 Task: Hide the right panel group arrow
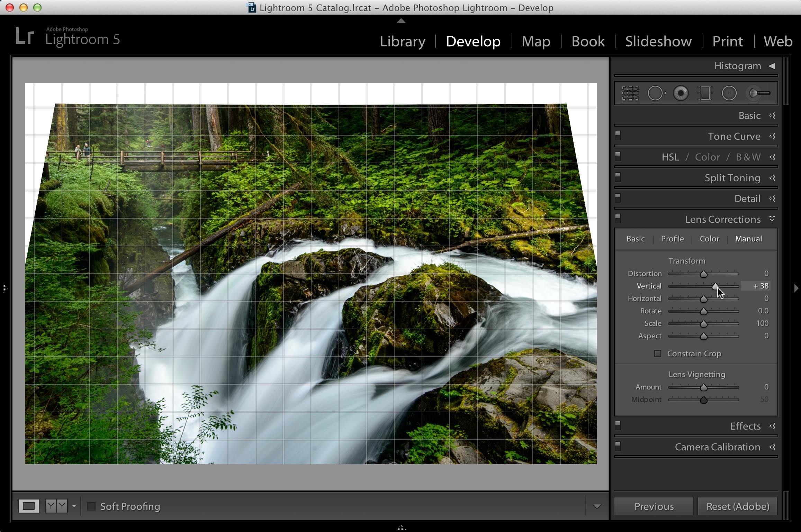(796, 288)
